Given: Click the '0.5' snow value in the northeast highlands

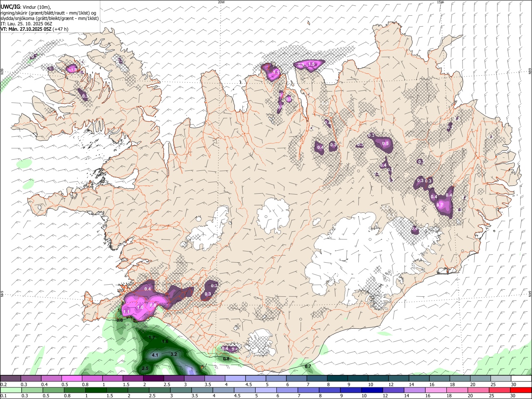Looking at the screenshot, I should [385, 144].
